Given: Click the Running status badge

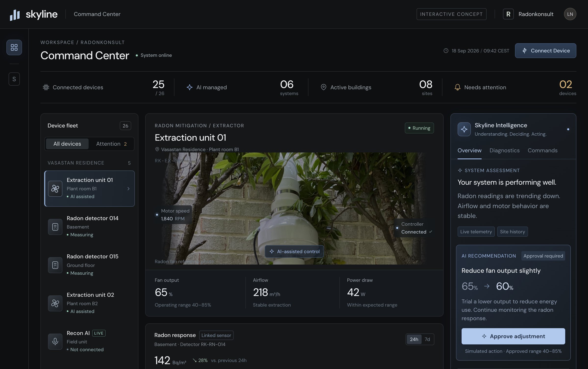Looking at the screenshot, I should (x=419, y=128).
